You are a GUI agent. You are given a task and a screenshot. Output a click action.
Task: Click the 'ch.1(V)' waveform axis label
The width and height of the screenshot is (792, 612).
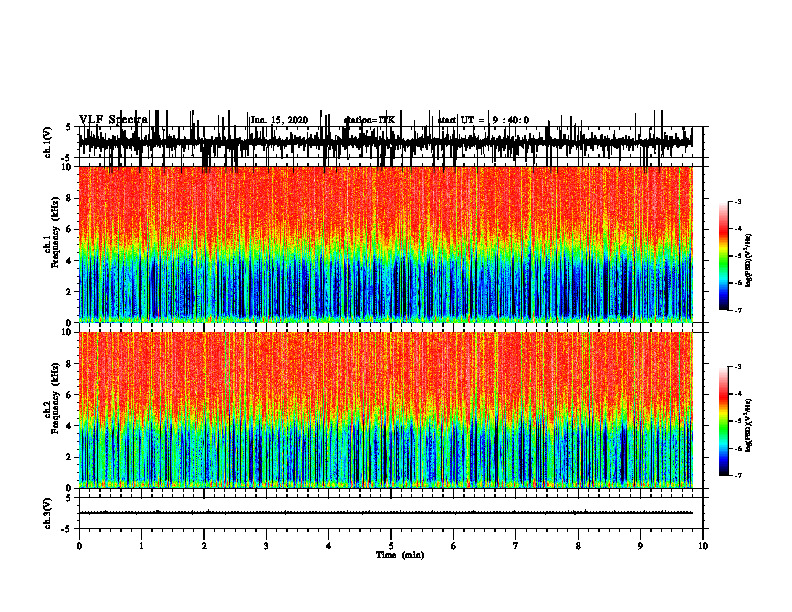point(48,142)
